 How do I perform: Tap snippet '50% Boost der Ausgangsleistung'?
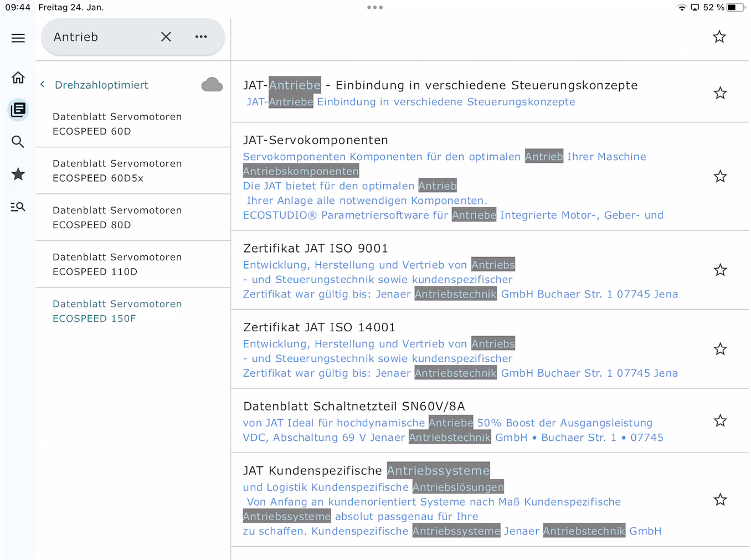(x=565, y=423)
